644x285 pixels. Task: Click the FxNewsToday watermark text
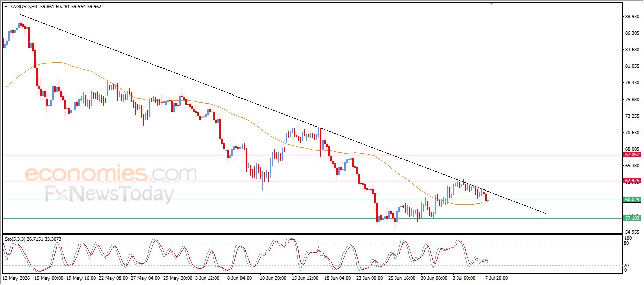109,194
